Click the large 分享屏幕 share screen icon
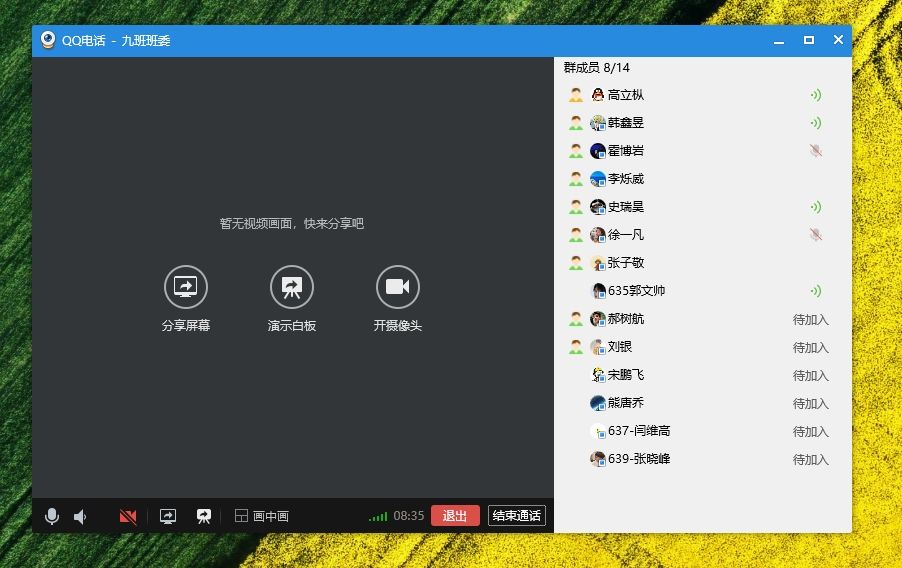This screenshot has height=568, width=902. 186,287
